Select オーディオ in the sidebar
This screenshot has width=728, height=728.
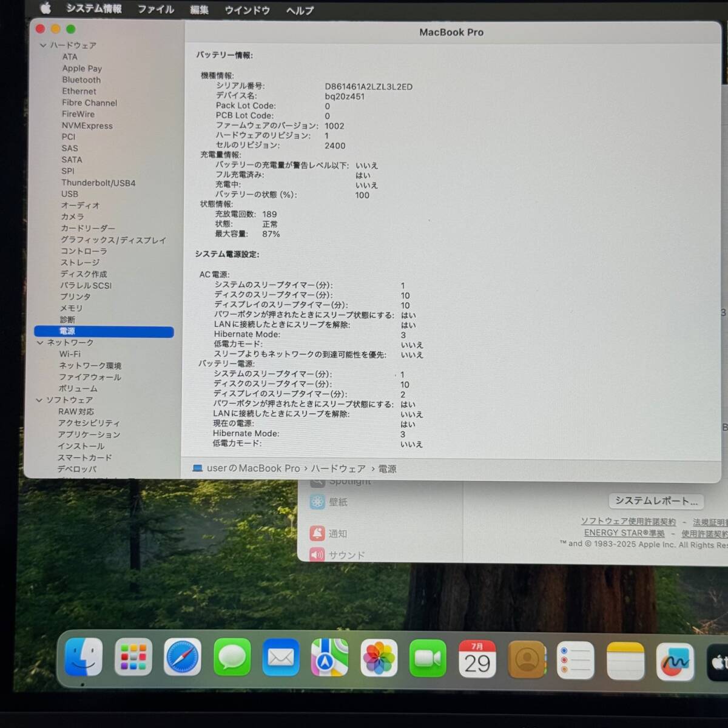coord(79,206)
